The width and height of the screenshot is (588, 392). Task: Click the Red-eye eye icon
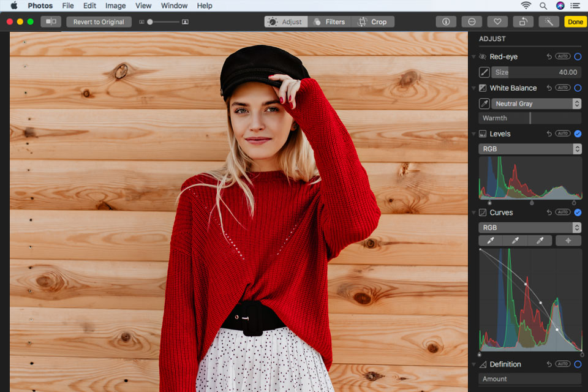tap(483, 56)
